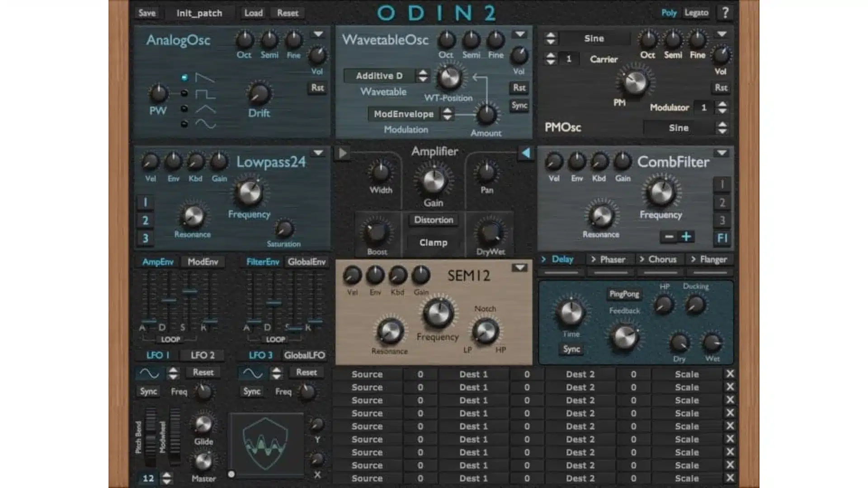Toggle the AnalogOsc Rst button
Viewport: 868px width, 488px height.
[317, 88]
